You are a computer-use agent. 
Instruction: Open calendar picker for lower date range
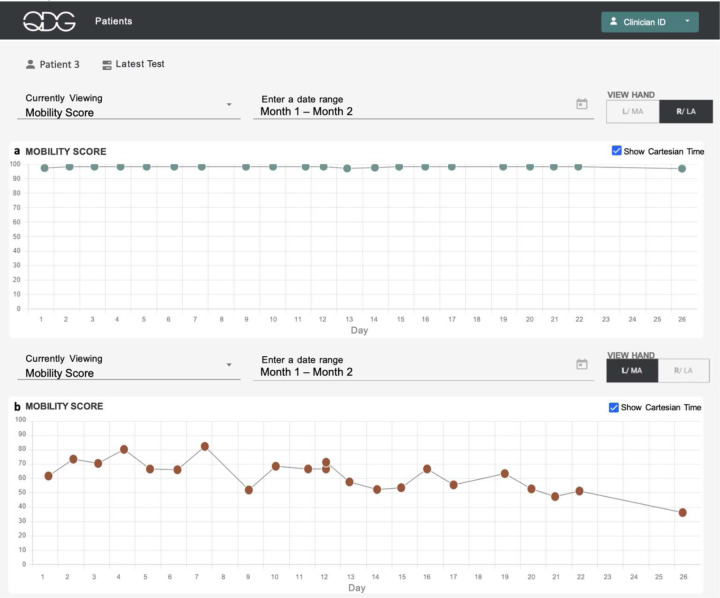click(582, 364)
